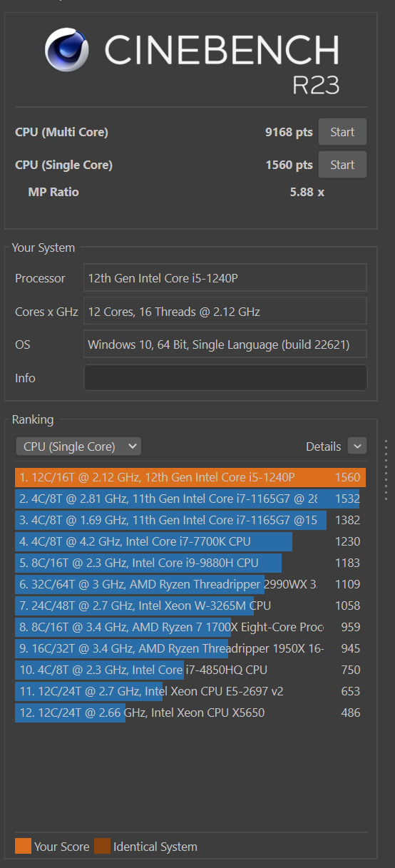Select the Xeon X5650 ranking row
The height and width of the screenshot is (868, 395).
(190, 713)
